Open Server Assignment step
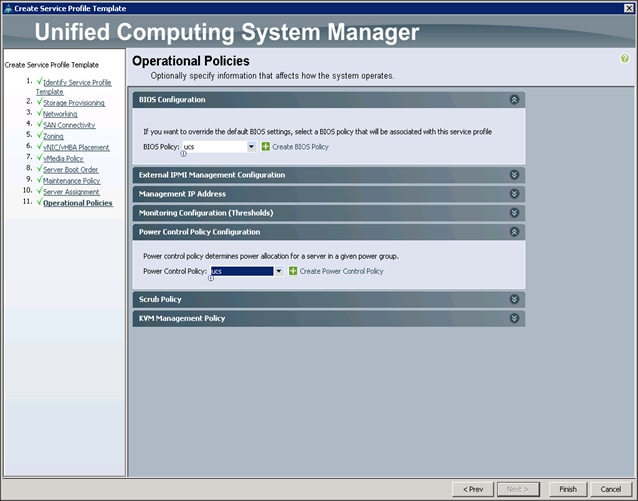This screenshot has height=501, width=638. (71, 192)
